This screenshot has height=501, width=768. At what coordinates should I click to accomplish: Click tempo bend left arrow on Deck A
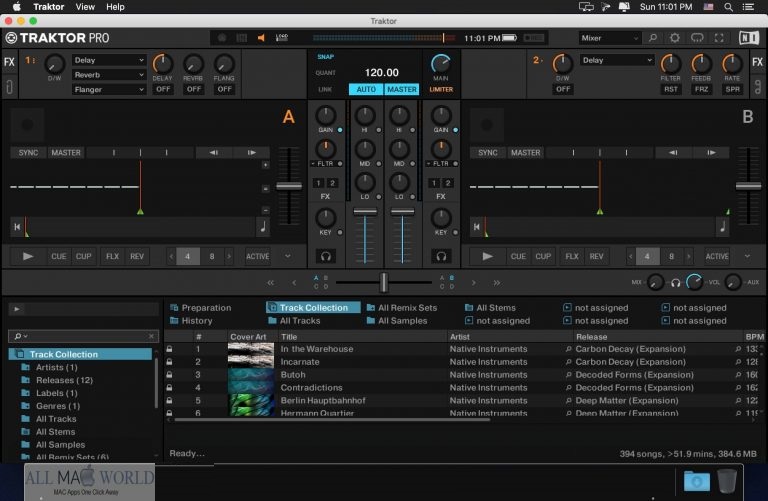214,153
